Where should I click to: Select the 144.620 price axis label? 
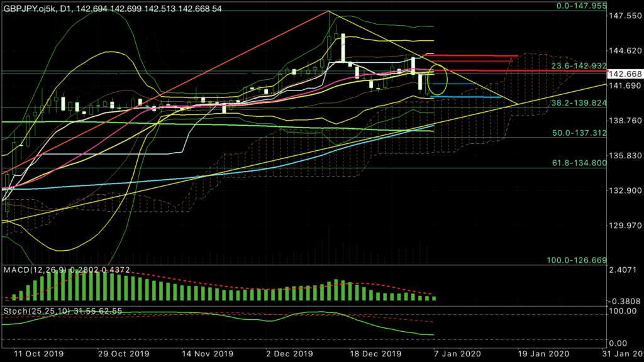point(625,50)
